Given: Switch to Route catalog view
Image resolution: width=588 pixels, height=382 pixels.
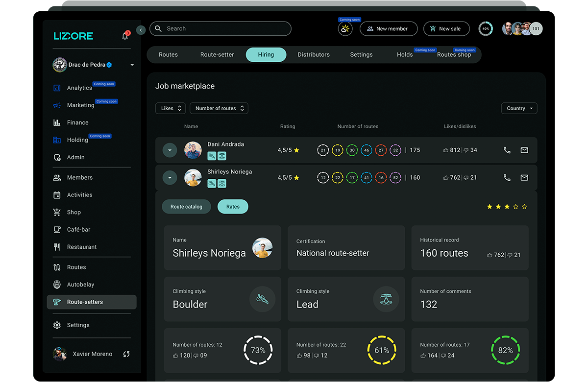Looking at the screenshot, I should coord(186,207).
